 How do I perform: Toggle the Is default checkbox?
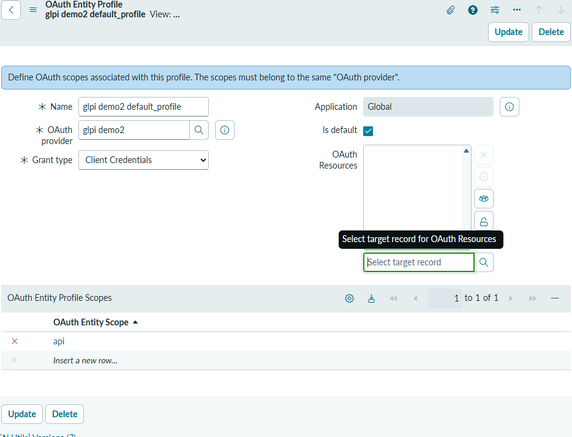[368, 131]
